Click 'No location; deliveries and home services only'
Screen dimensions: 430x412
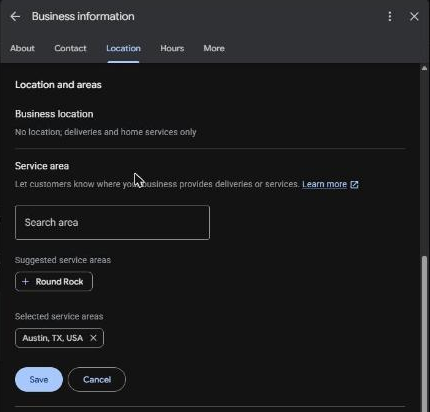[106, 132]
